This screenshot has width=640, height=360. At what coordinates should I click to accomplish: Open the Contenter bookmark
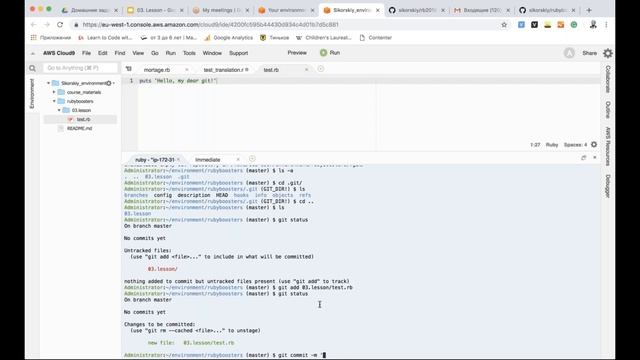[x=376, y=38]
